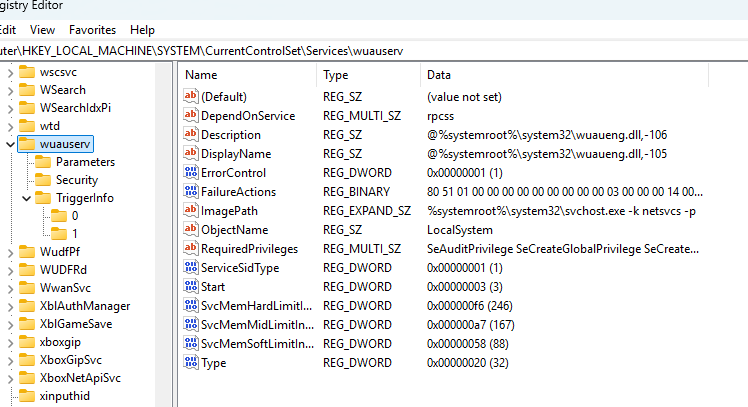Select the Start DWORD value icon
748x407 pixels.
point(191,287)
